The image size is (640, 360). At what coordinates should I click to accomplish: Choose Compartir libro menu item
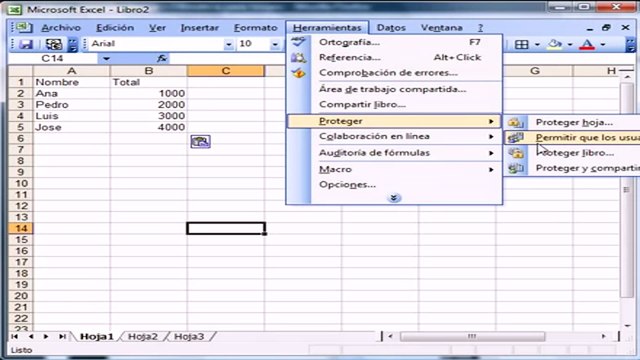pos(394,104)
